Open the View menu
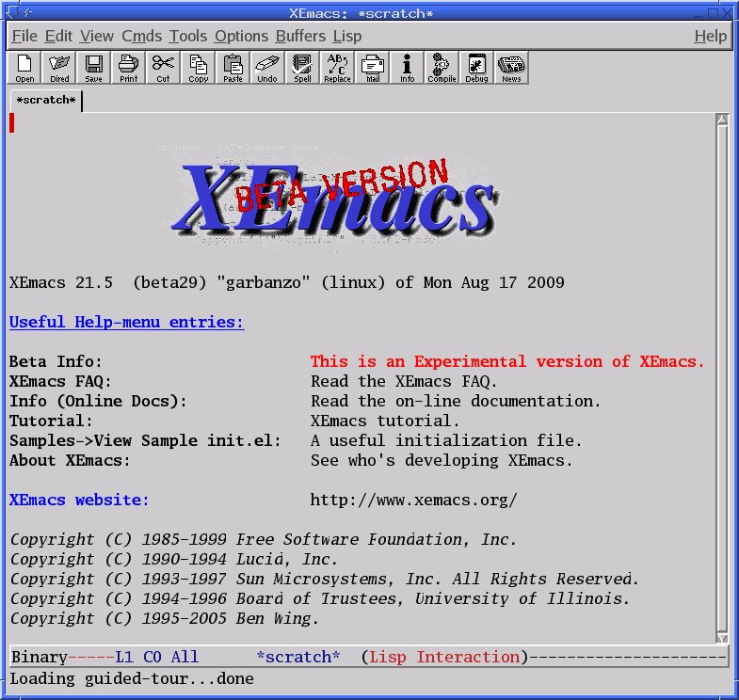The width and height of the screenshot is (739, 700). [97, 37]
